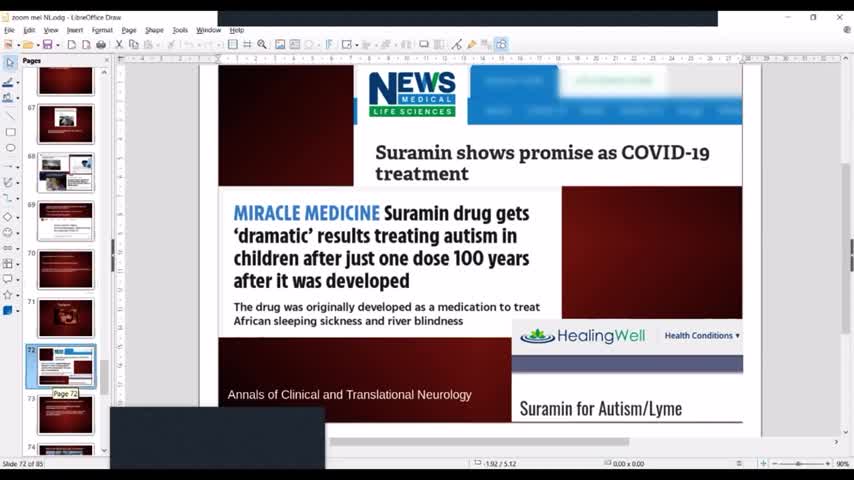Image resolution: width=854 pixels, height=480 pixels.
Task: Select page 69 thumbnail
Action: click(65, 221)
